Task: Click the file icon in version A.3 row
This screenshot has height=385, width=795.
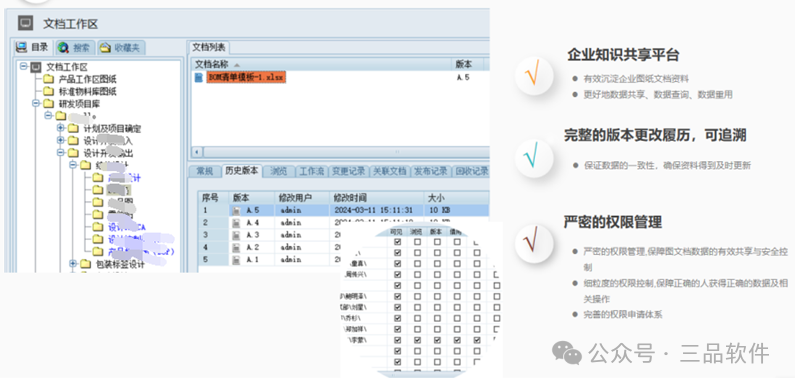Action: tap(236, 235)
